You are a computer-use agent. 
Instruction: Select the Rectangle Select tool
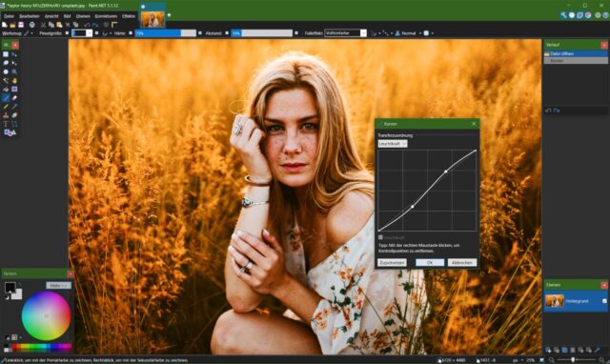[6, 54]
